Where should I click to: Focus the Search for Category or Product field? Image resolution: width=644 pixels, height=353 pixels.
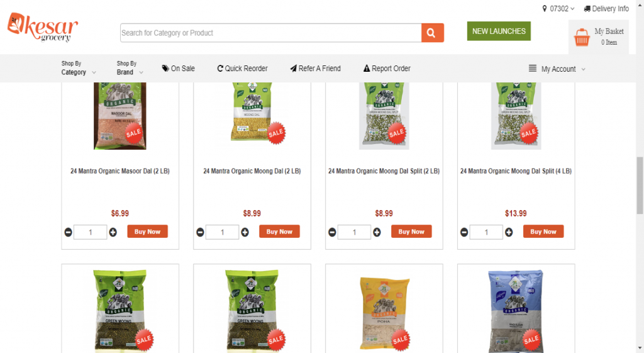coord(270,33)
